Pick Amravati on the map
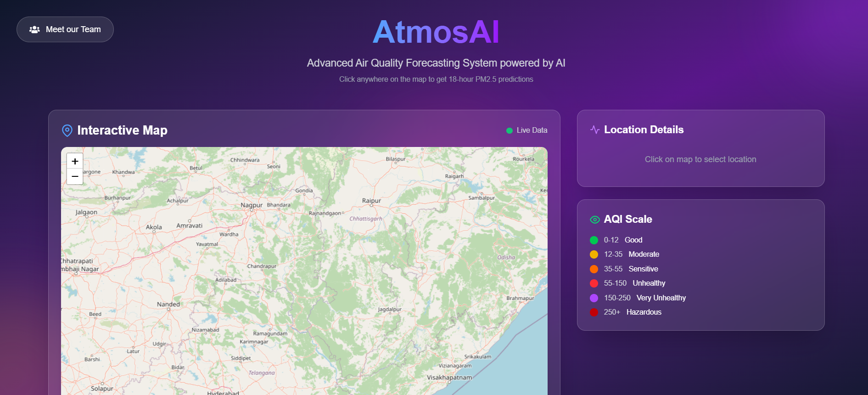868x395 pixels. pyautogui.click(x=189, y=226)
